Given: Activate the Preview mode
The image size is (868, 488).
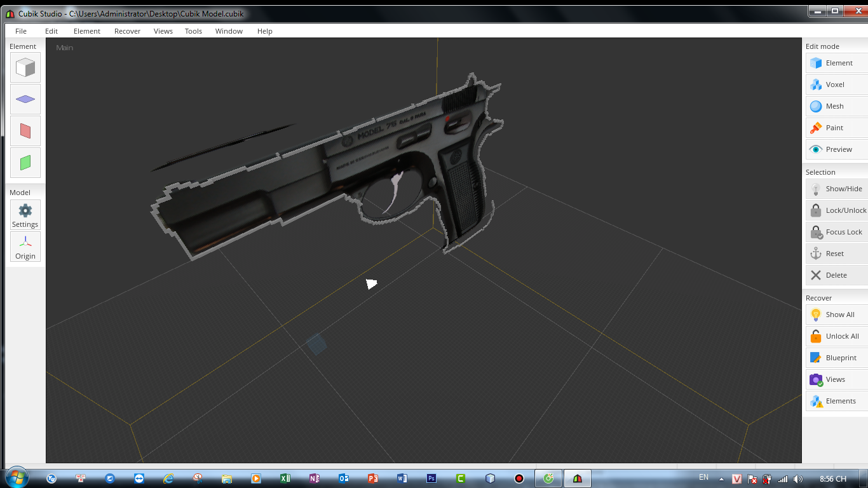Looking at the screenshot, I should (x=837, y=149).
